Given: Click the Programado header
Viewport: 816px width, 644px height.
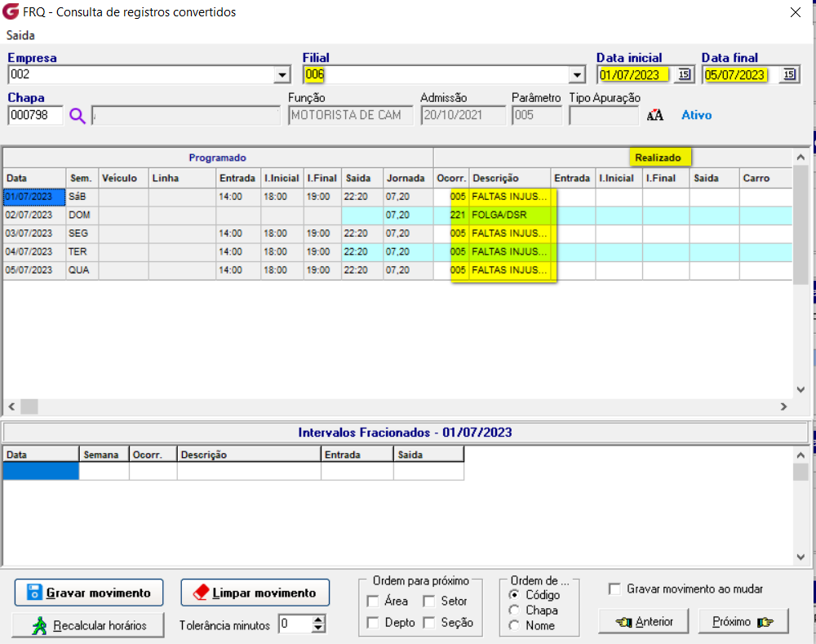Looking at the screenshot, I should pyautogui.click(x=218, y=158).
